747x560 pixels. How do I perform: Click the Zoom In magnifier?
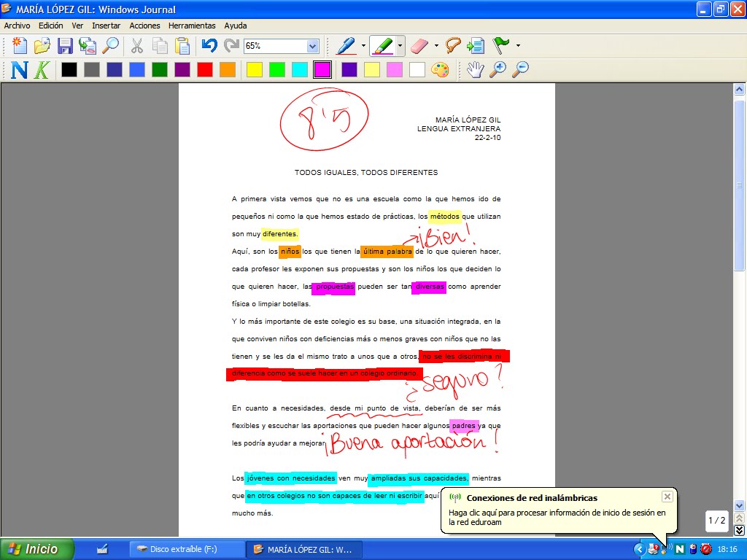498,69
